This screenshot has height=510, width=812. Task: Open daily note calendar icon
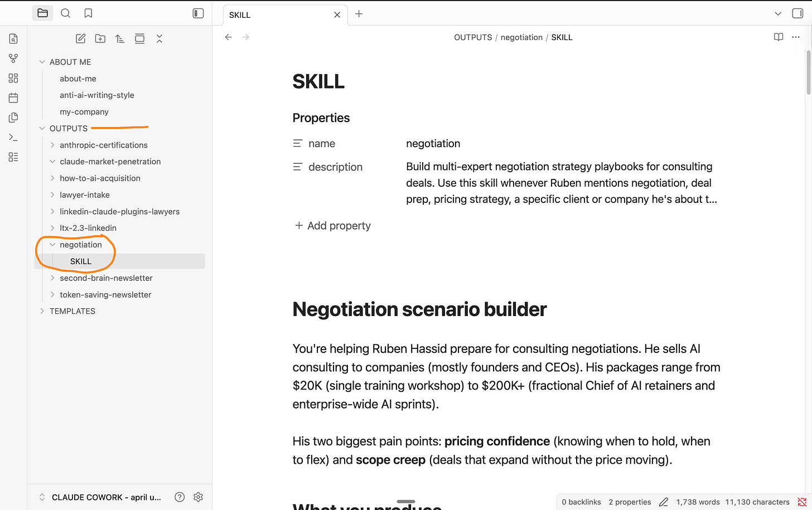pyautogui.click(x=13, y=98)
